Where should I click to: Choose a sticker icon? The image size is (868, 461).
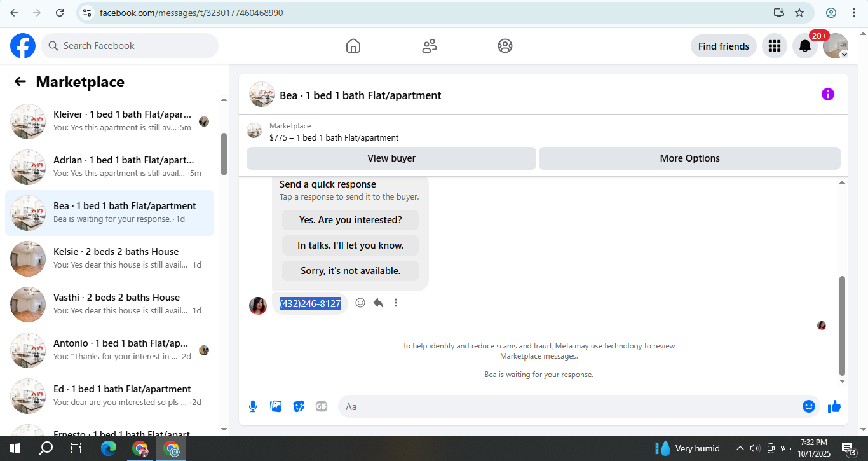[299, 406]
